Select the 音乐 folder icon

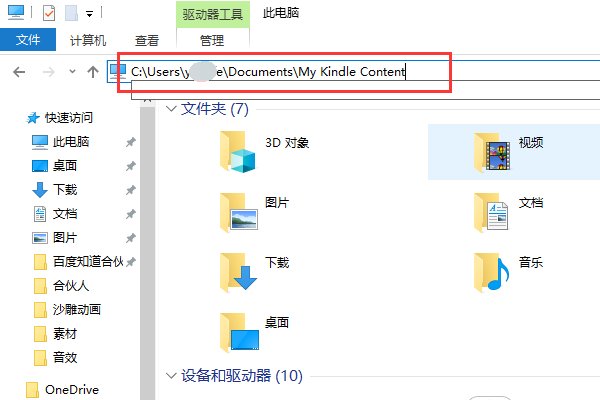[x=491, y=272]
